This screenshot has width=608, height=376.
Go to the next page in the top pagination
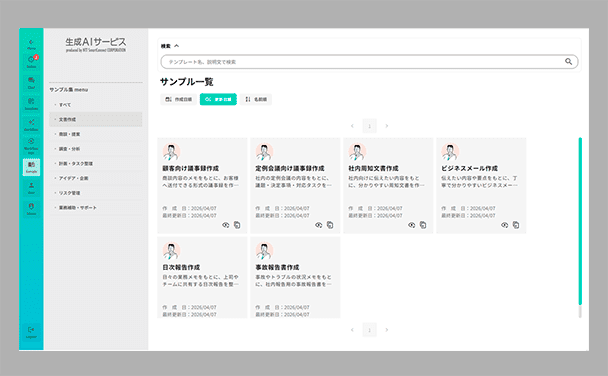point(387,126)
